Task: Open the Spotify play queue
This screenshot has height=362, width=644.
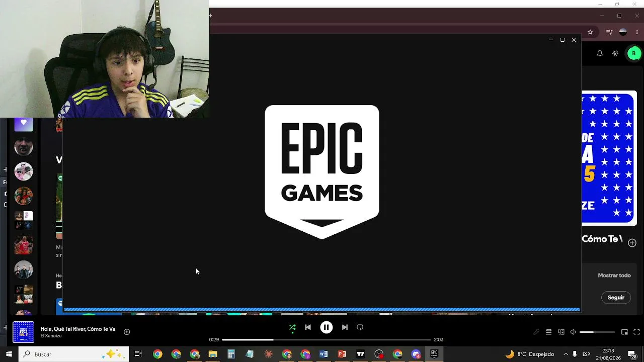Action: click(x=549, y=332)
